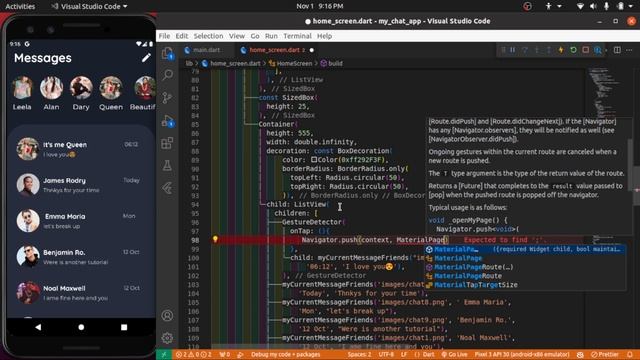640x360 pixels.
Task: Open the editor More Actions ellipsis
Action: tap(629, 50)
